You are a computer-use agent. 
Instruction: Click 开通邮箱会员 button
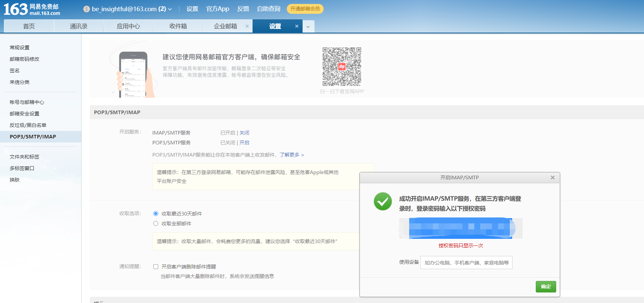tap(305, 9)
